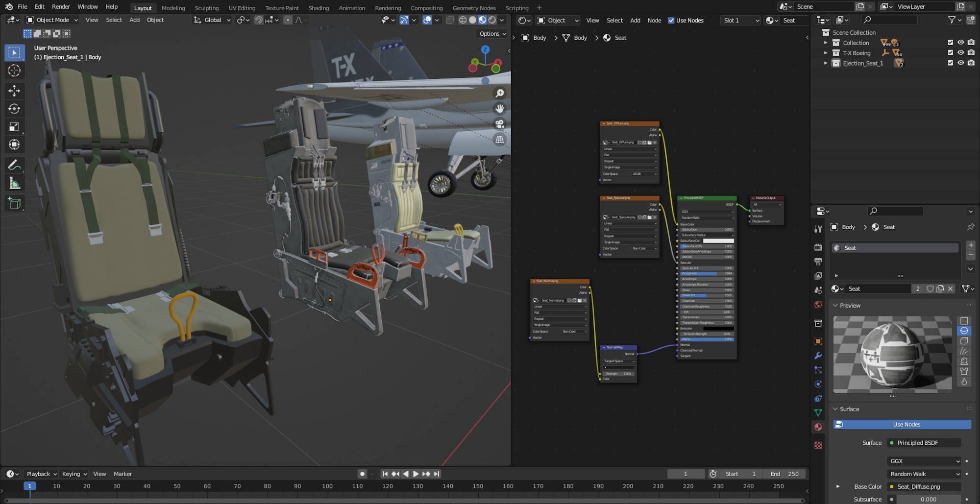980x504 pixels.
Task: Open the Material properties tab
Action: (818, 427)
